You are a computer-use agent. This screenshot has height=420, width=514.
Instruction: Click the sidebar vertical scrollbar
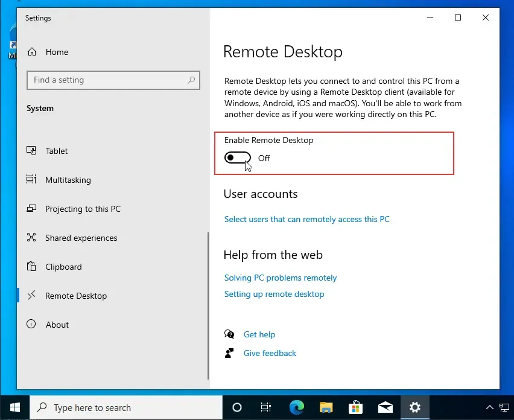click(208, 306)
